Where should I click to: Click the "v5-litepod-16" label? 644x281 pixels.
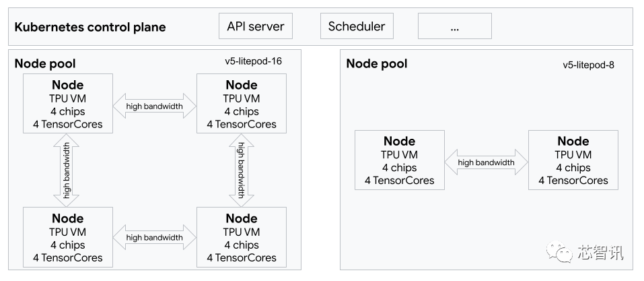[253, 61]
